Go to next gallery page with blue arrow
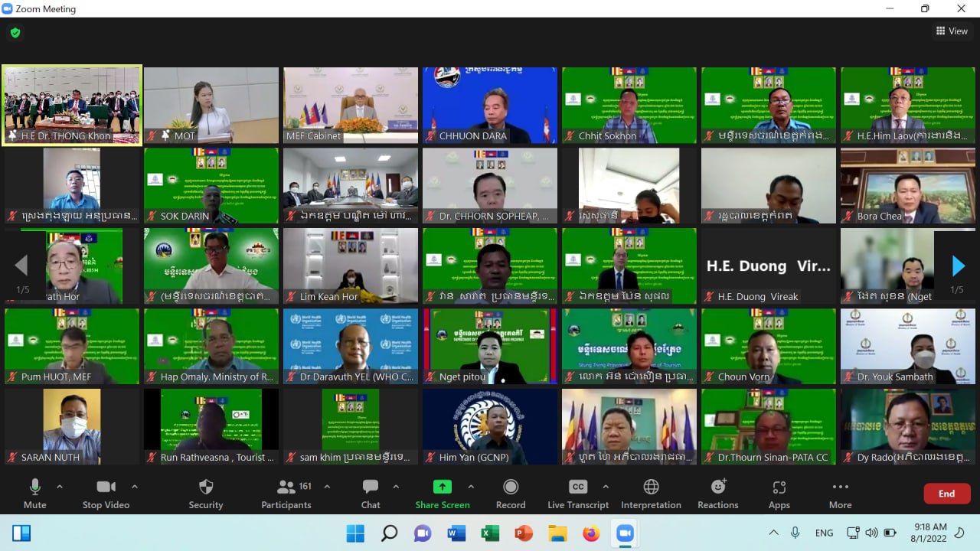The image size is (980, 551). (958, 266)
